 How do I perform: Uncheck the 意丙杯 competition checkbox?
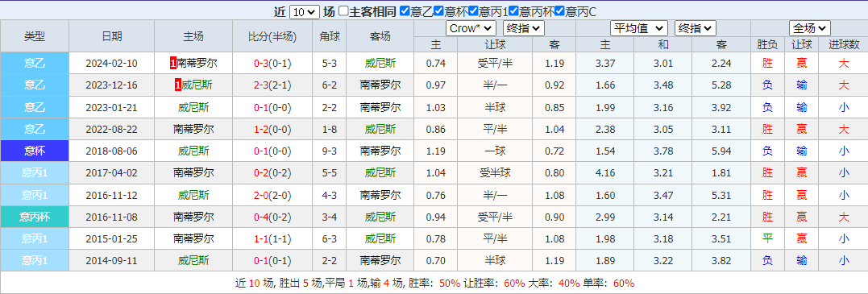pyautogui.click(x=513, y=11)
